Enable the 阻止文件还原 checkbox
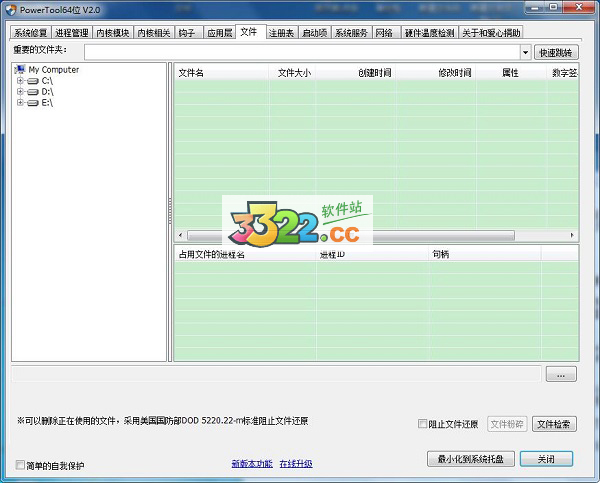Screen dimensions: 600x483 click(422, 424)
